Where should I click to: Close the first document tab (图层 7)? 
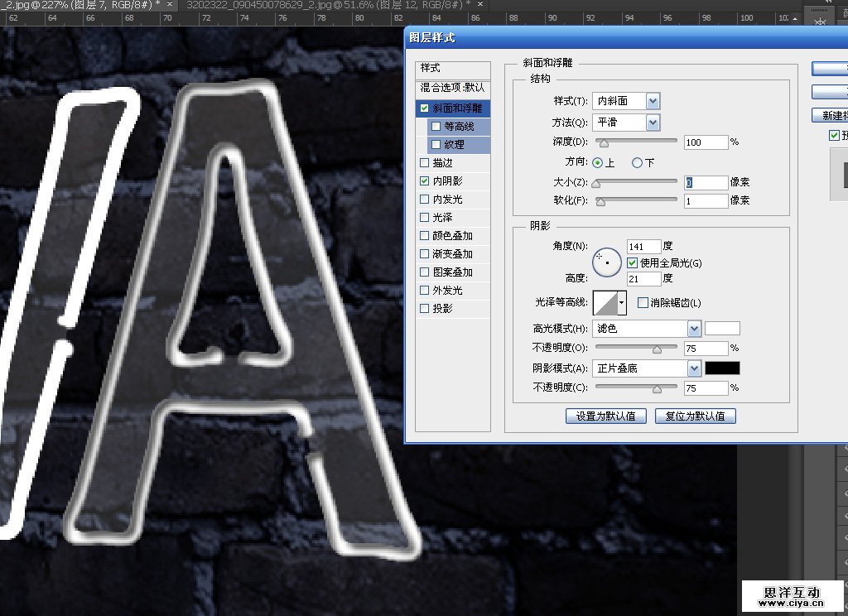click(170, 5)
